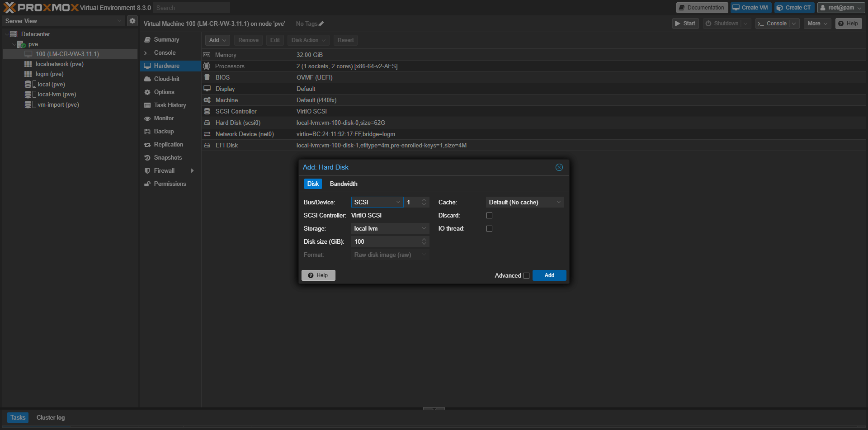Image resolution: width=868 pixels, height=430 pixels.
Task: Switch to the Bandwidth tab
Action: tap(344, 184)
